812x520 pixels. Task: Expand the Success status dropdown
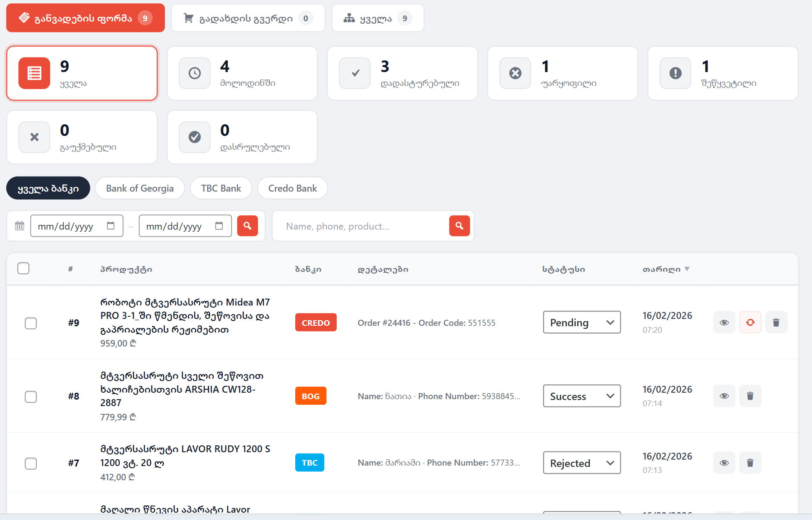pos(581,396)
